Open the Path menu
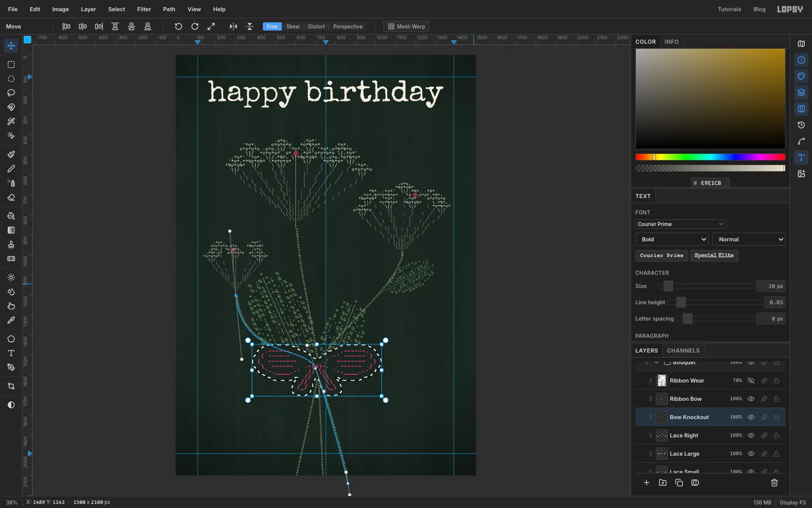 [169, 9]
